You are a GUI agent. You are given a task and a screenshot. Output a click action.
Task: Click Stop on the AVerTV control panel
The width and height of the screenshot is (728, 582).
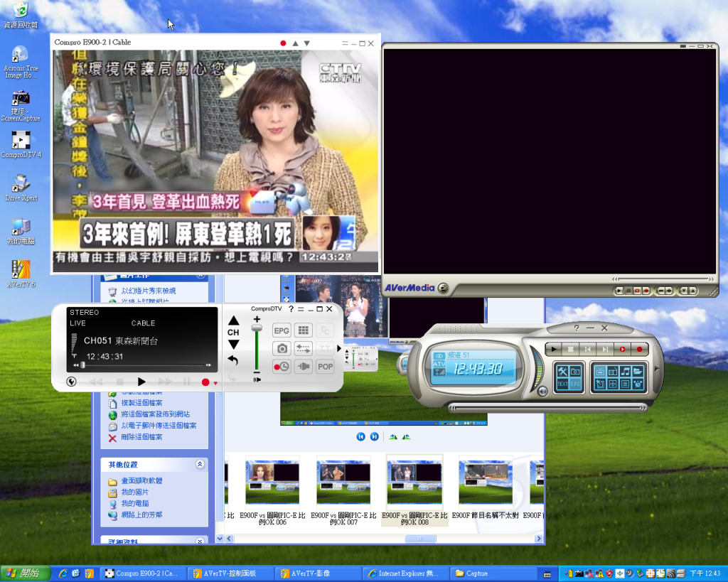(x=571, y=350)
